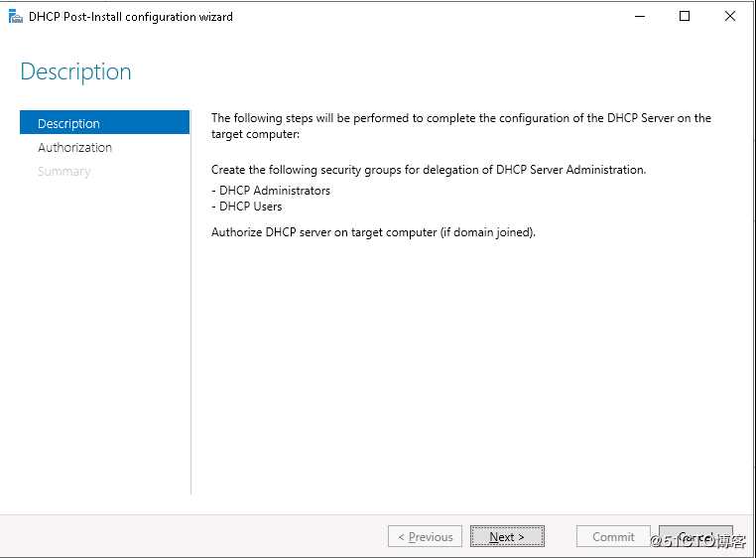Click the "- DHCP Users" line

(247, 207)
